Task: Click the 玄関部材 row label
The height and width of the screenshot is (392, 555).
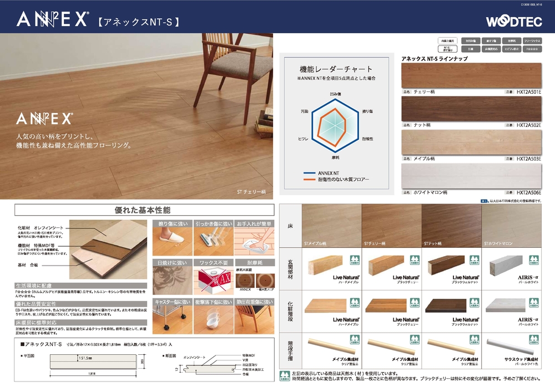Action: tap(290, 269)
